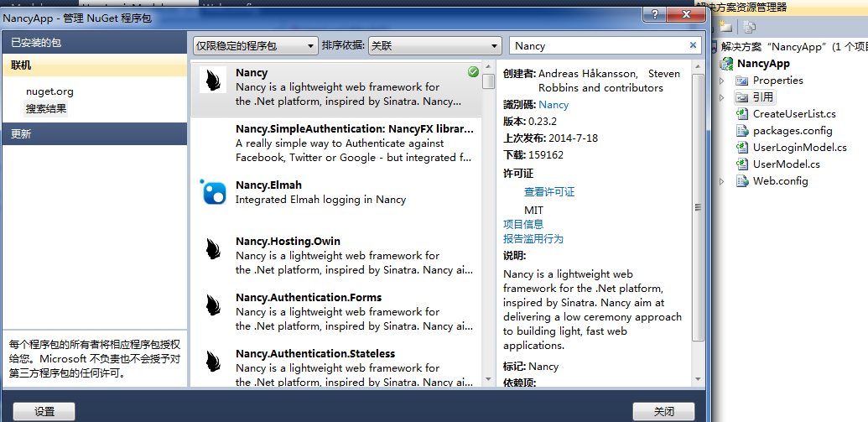This screenshot has height=422, width=868.
Task: Open the 仅限稳定的程序包 dropdown
Action: pos(256,46)
